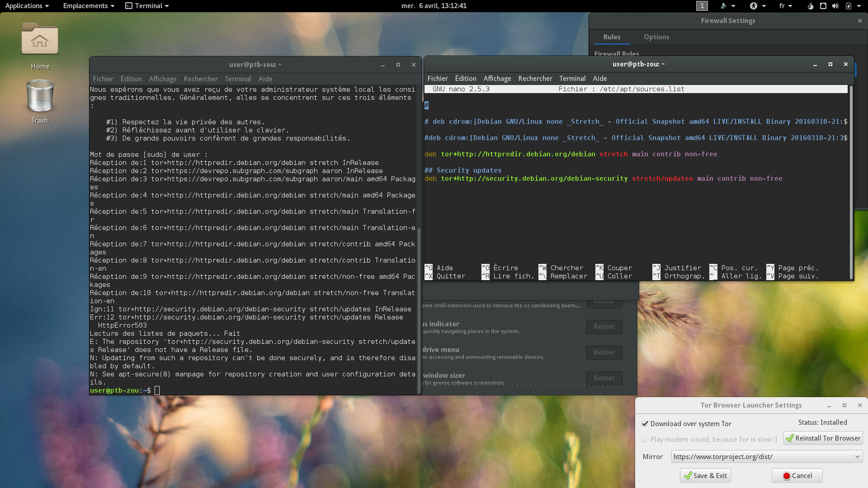Toggle Play modem sound checkbox
This screenshot has height=488, width=868.
pyautogui.click(x=644, y=439)
